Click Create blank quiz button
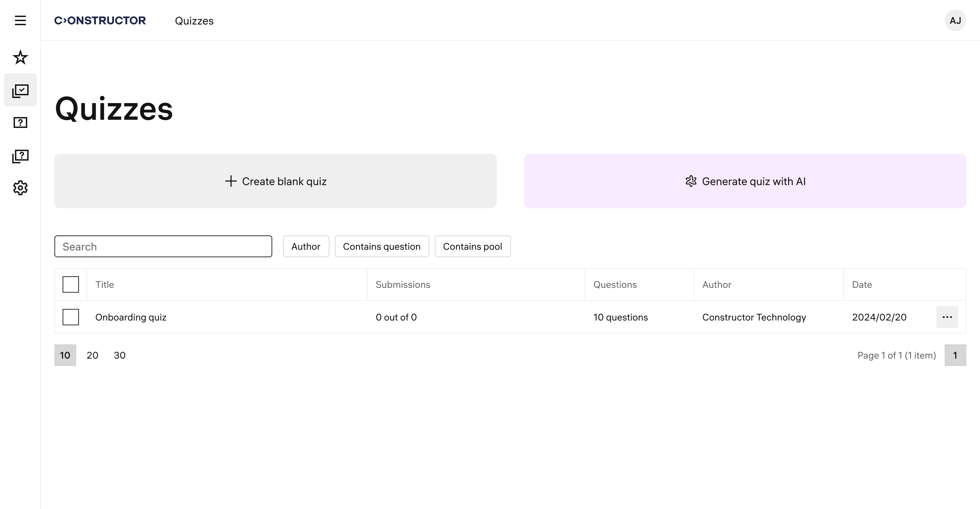 (275, 181)
